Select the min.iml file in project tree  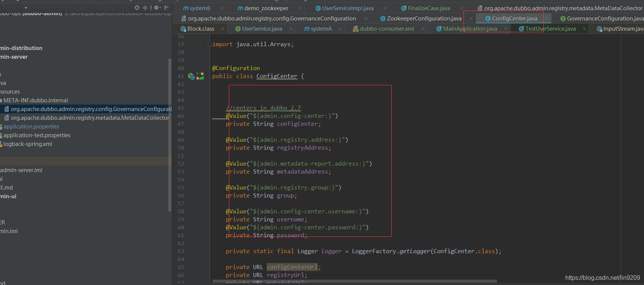point(9,231)
